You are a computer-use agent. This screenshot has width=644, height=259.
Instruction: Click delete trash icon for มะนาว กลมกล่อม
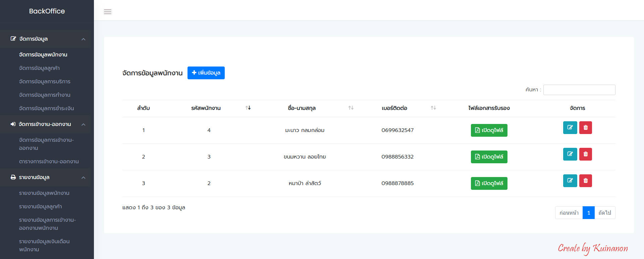point(585,128)
